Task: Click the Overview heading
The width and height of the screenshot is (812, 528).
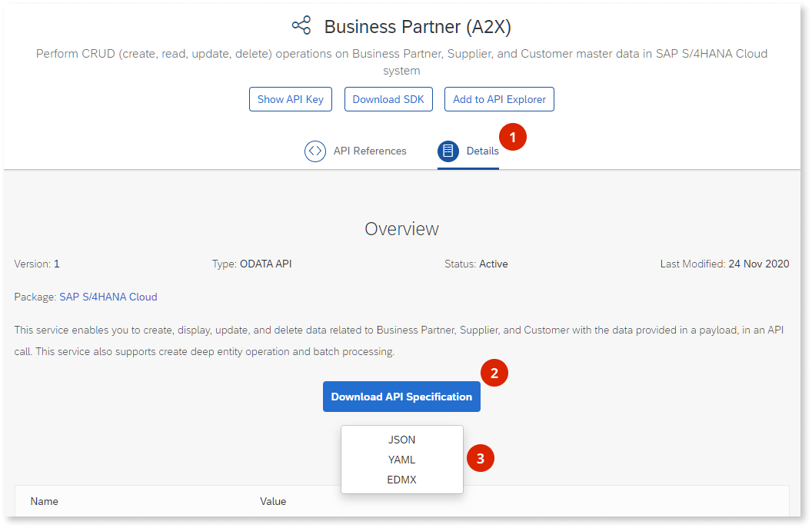Action: (402, 229)
